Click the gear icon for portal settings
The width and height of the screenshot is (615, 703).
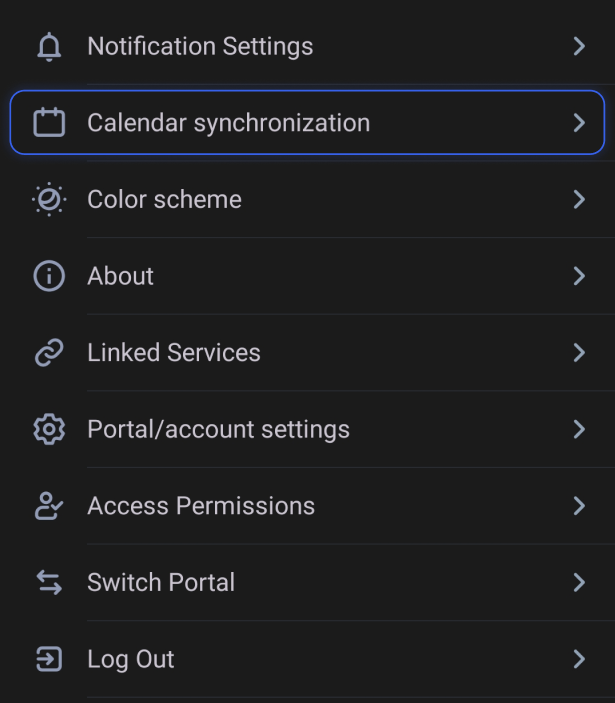click(x=49, y=429)
